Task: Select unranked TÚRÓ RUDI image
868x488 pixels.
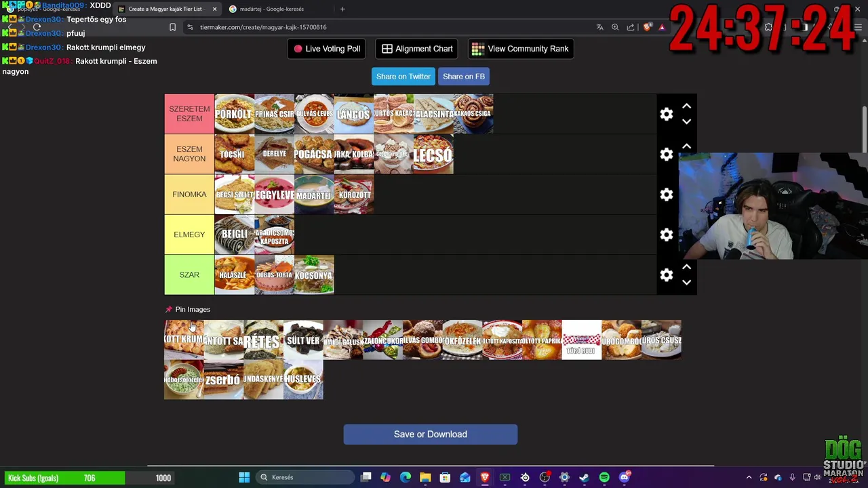Action: (x=582, y=340)
